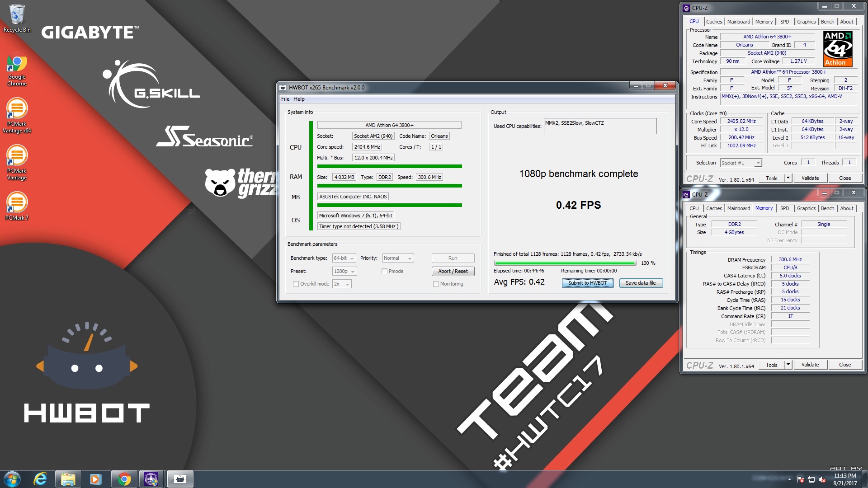
Task: Open Windows Media Player from taskbar
Action: click(x=96, y=479)
